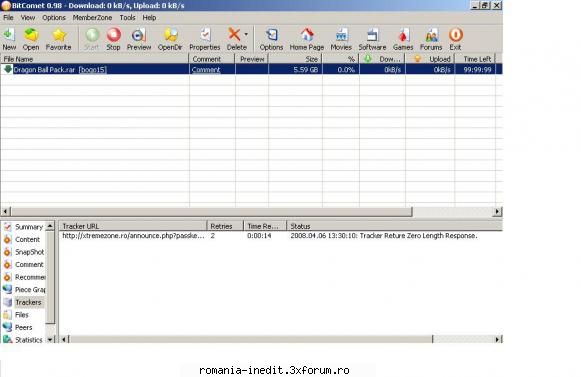Click the task list horizontal scrollbar thumb
Screen dimensions: 581x377
tap(211, 211)
